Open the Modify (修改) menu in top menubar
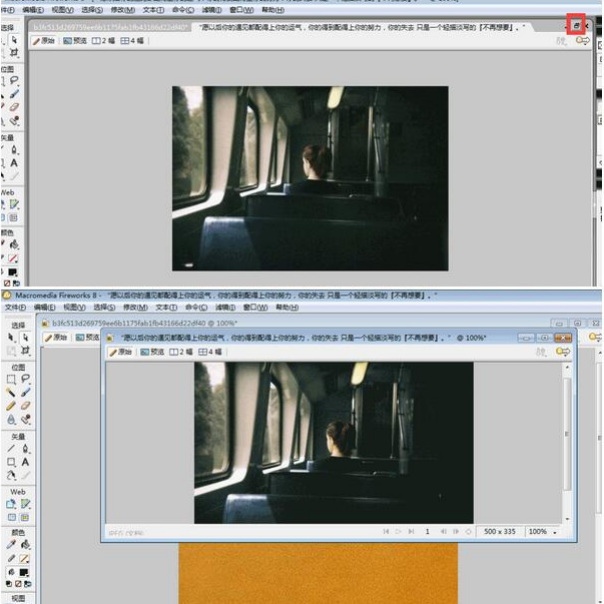The width and height of the screenshot is (604, 604). (124, 9)
